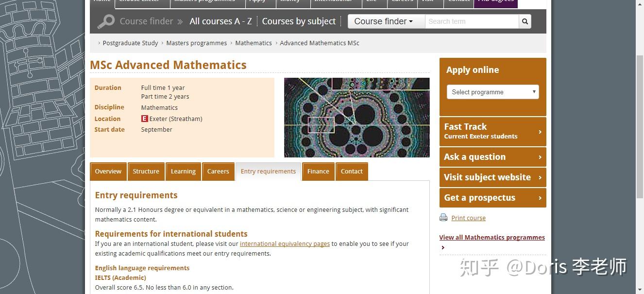The width and height of the screenshot is (644, 294).
Task: Click the arrow on Fast Track button
Action: 540,132
